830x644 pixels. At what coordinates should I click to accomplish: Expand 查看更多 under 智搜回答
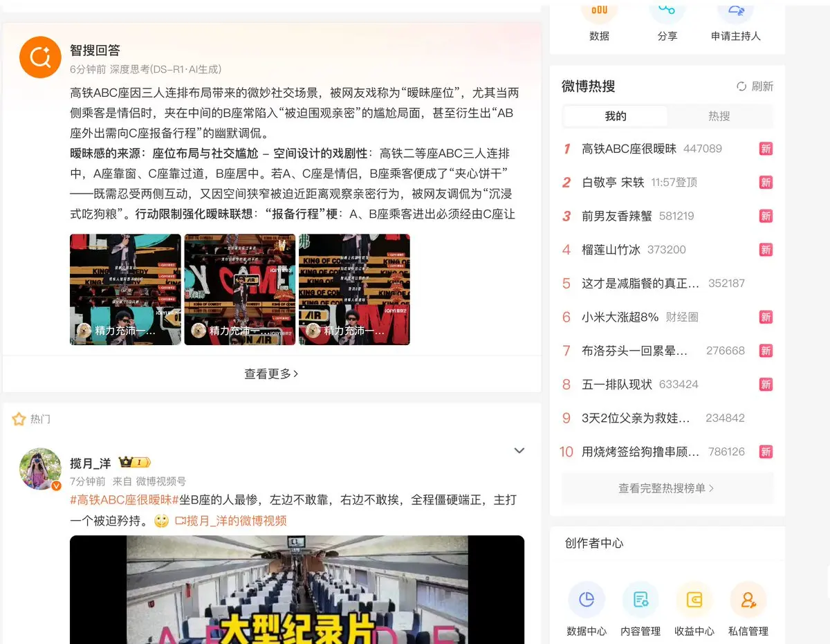(271, 374)
